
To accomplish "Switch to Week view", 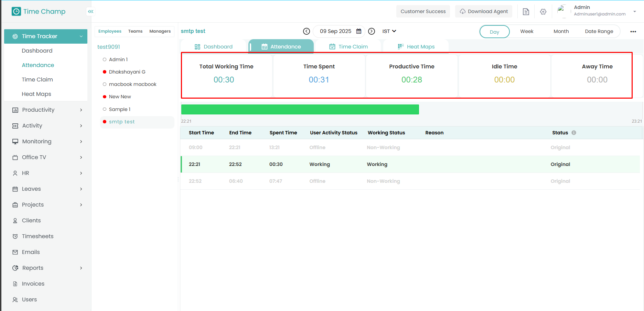I will pos(527,31).
